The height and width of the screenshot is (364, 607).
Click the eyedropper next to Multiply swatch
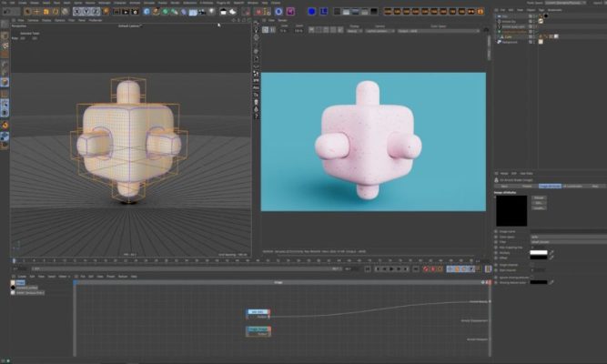coord(552,252)
